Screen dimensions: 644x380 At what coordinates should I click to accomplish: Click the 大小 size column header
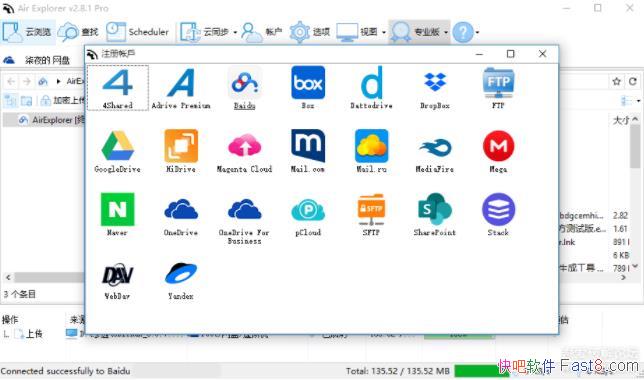[x=620, y=120]
